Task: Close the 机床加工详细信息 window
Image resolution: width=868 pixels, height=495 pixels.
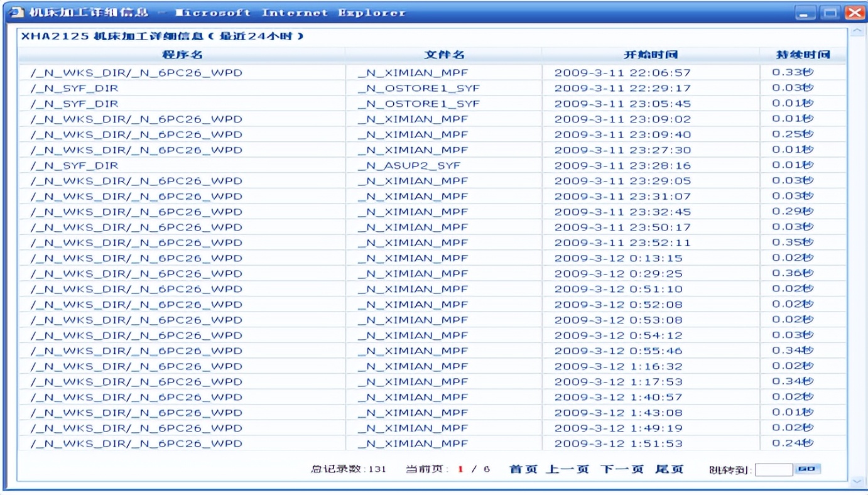Action: pyautogui.click(x=854, y=13)
